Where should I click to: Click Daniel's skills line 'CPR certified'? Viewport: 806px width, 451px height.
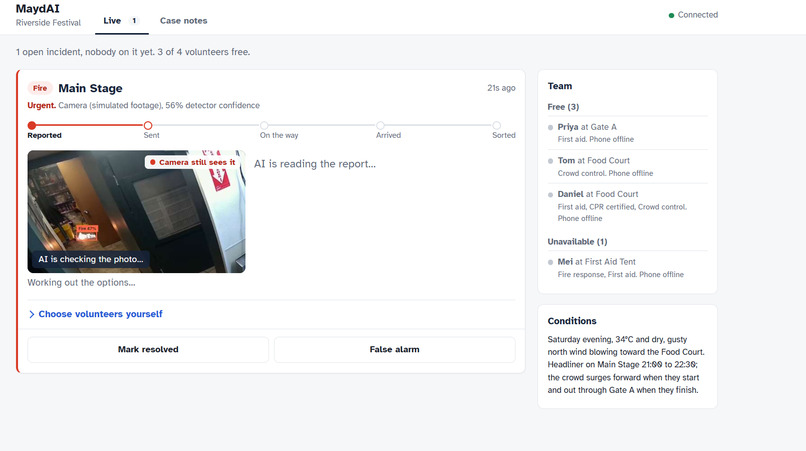[x=622, y=212]
